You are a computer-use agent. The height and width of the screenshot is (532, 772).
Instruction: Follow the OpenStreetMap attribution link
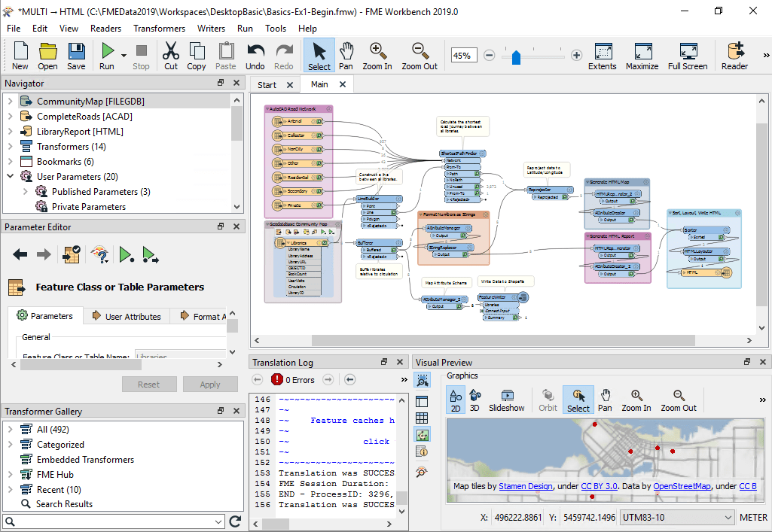[680, 485]
